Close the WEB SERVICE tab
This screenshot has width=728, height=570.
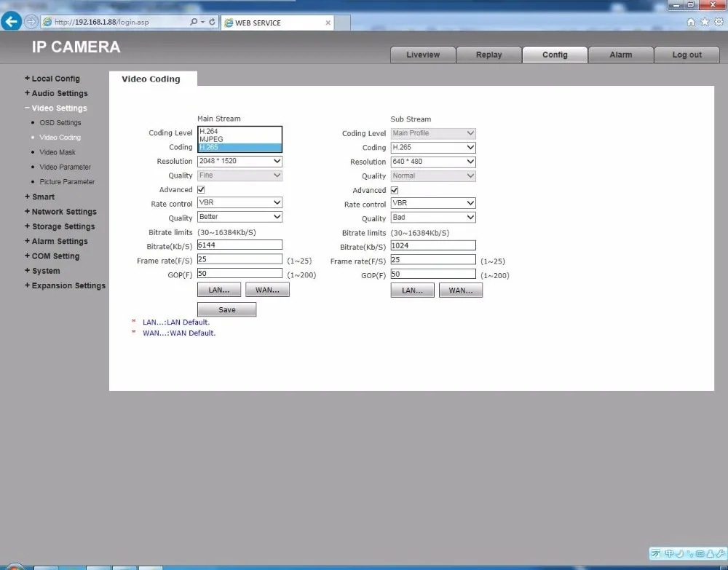pyautogui.click(x=328, y=23)
